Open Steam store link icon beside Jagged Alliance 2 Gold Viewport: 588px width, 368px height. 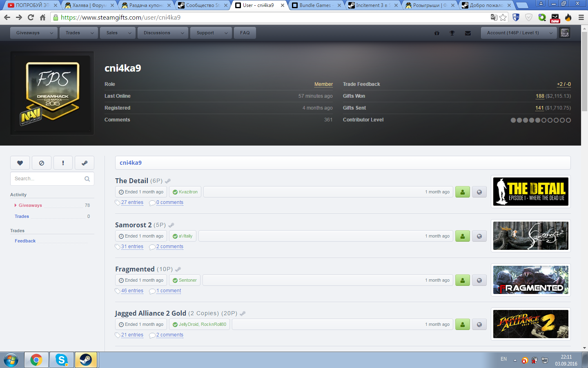tap(243, 313)
